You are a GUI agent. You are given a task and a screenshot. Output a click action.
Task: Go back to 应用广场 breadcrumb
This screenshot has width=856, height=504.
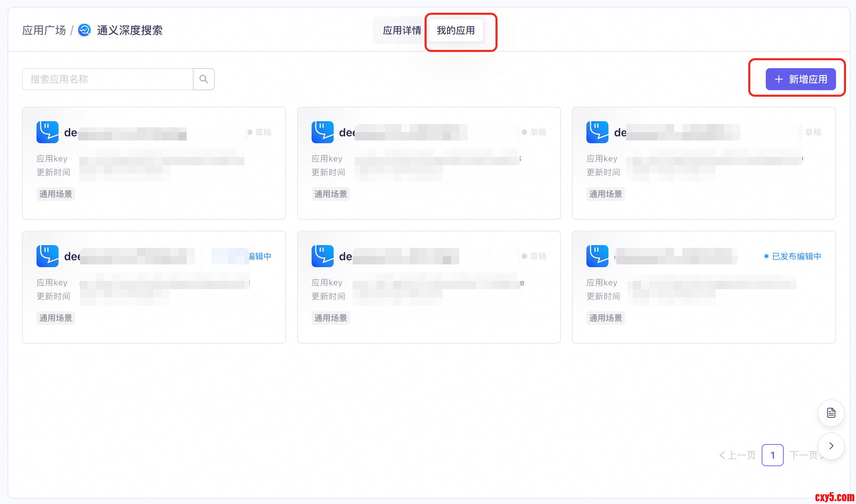pos(44,30)
